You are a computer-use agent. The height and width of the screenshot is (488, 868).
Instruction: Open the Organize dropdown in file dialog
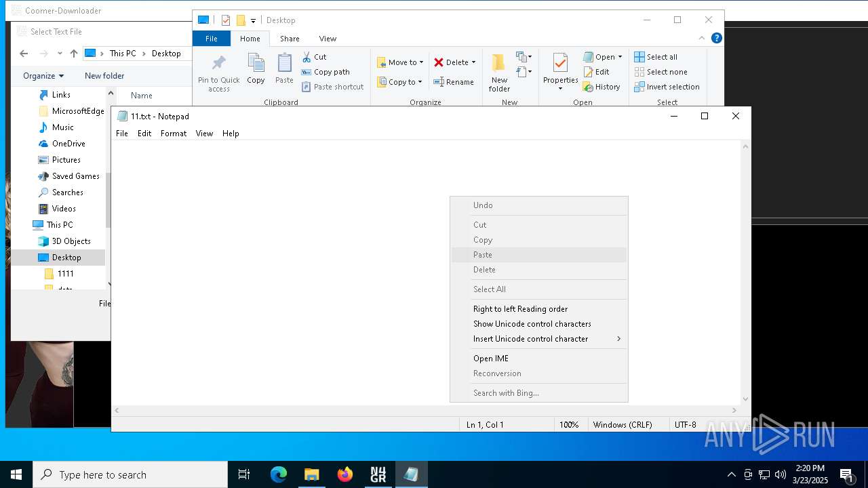pos(43,76)
